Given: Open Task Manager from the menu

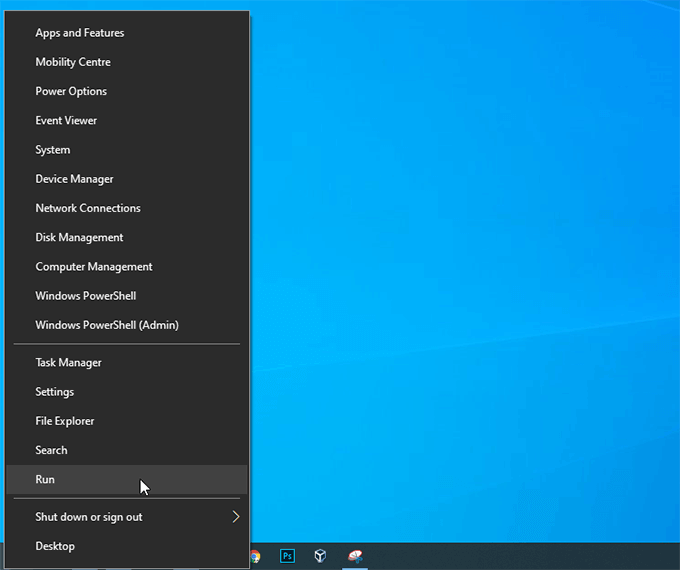Looking at the screenshot, I should [x=68, y=363].
